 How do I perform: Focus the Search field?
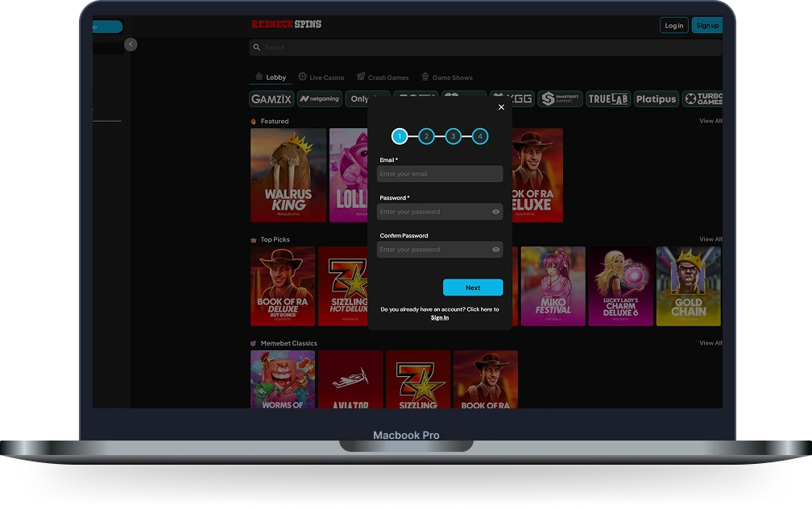[485, 48]
